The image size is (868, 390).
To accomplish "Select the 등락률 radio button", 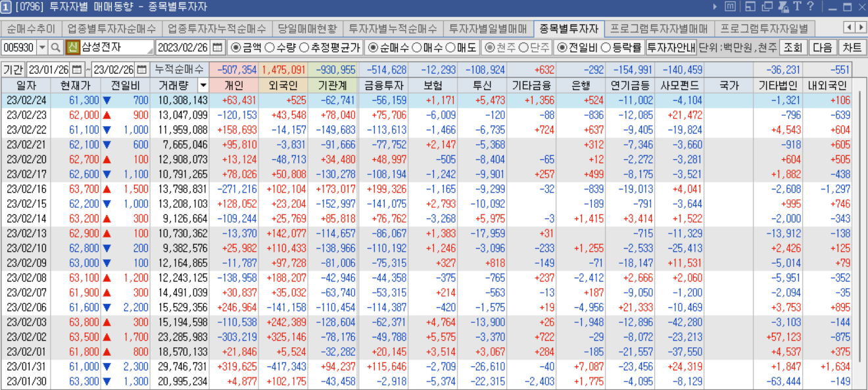I will (606, 47).
